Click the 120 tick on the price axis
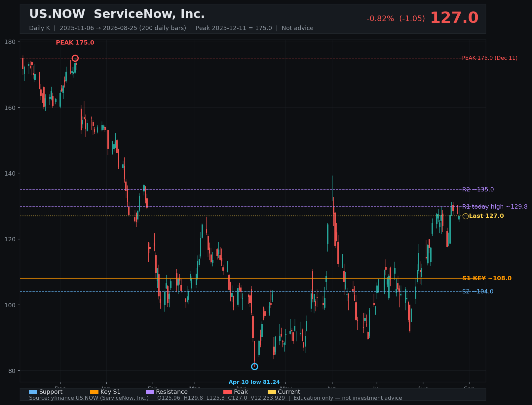Image resolution: width=532 pixels, height=405 pixels. click(x=10, y=239)
